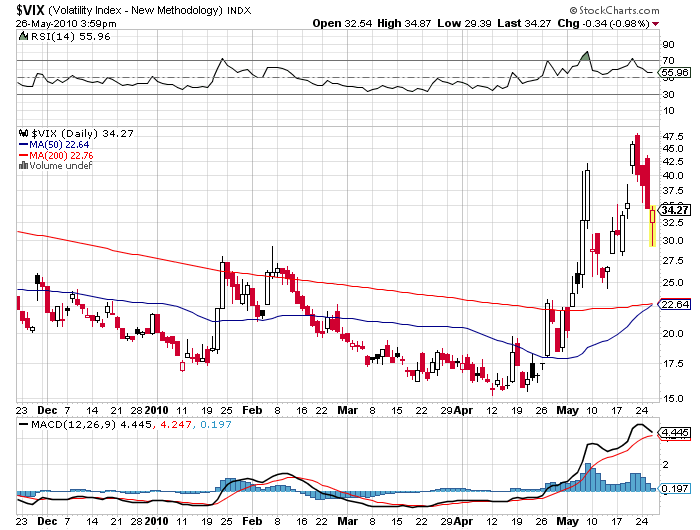The image size is (700, 530).
Task: Click the 25.0 price axis label
Action: (x=673, y=283)
